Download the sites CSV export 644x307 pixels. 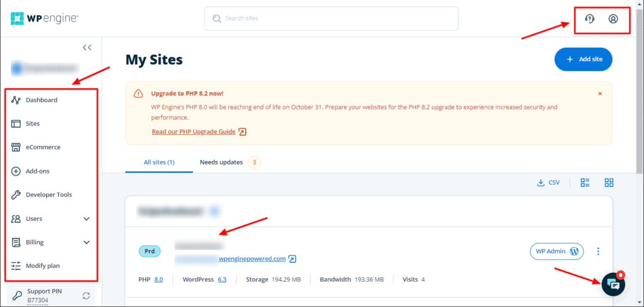click(548, 182)
